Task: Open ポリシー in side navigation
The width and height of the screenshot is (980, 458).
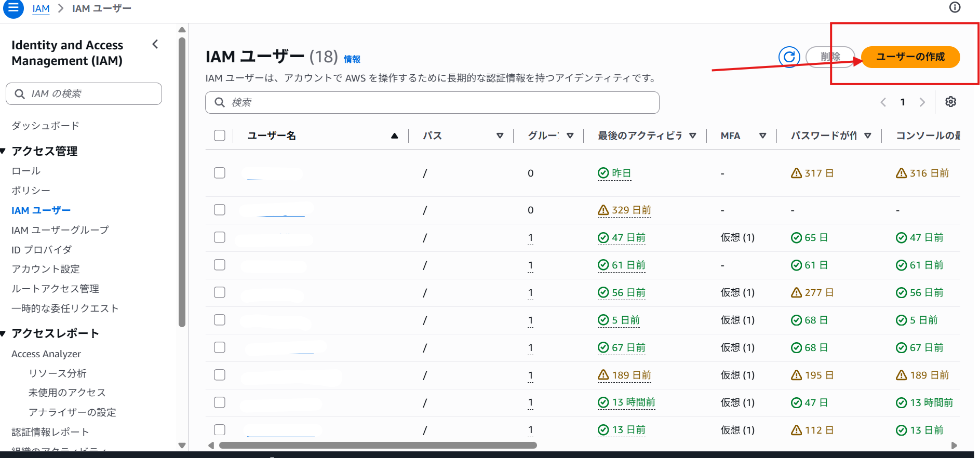Action: coord(31,191)
